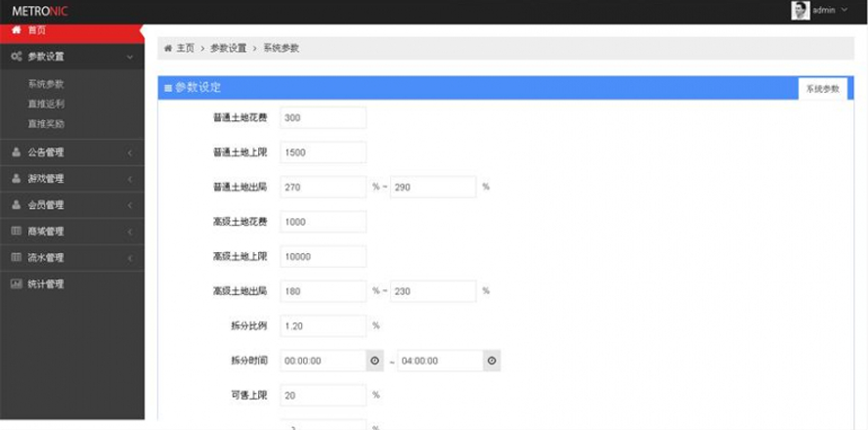Image resolution: width=868 pixels, height=430 pixels.
Task: Click the user icon beside 游戏管理
Action: pos(17,178)
